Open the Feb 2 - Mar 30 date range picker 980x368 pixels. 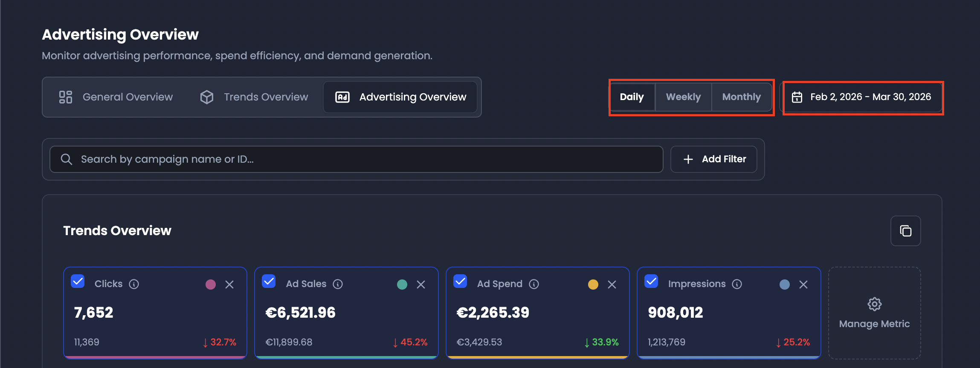click(x=863, y=97)
